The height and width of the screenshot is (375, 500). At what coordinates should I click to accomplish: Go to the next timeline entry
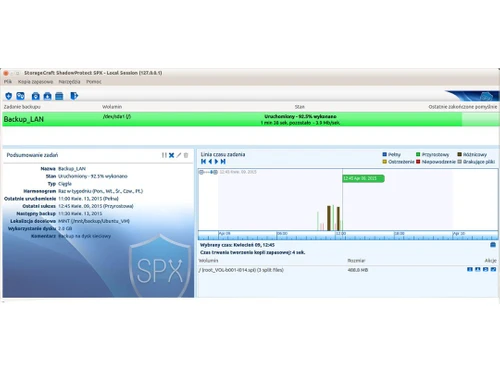tap(216, 162)
